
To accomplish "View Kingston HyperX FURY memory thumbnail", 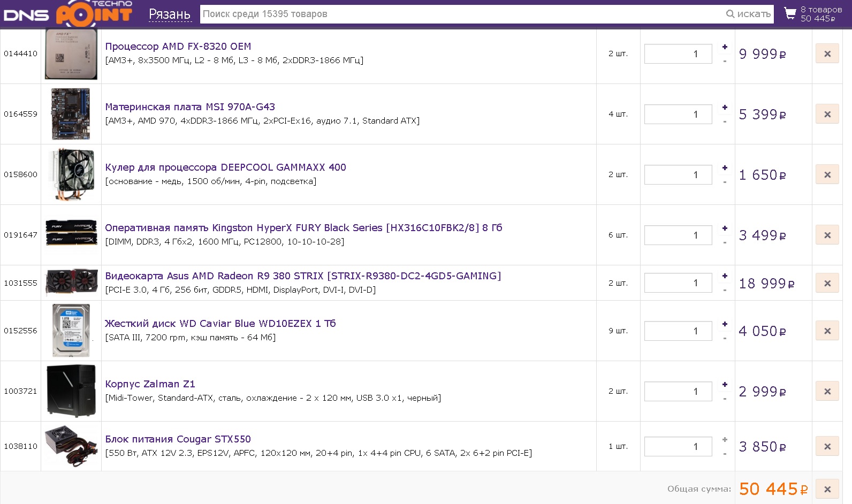I will tap(71, 232).
